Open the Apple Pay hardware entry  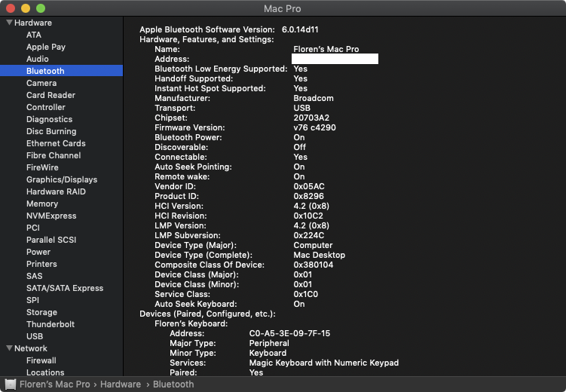pyautogui.click(x=46, y=47)
